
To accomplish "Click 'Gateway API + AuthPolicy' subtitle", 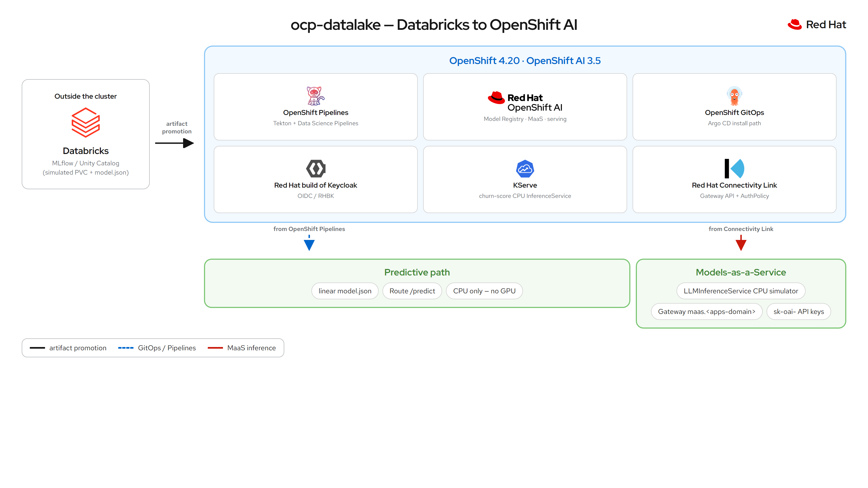I will tap(734, 196).
